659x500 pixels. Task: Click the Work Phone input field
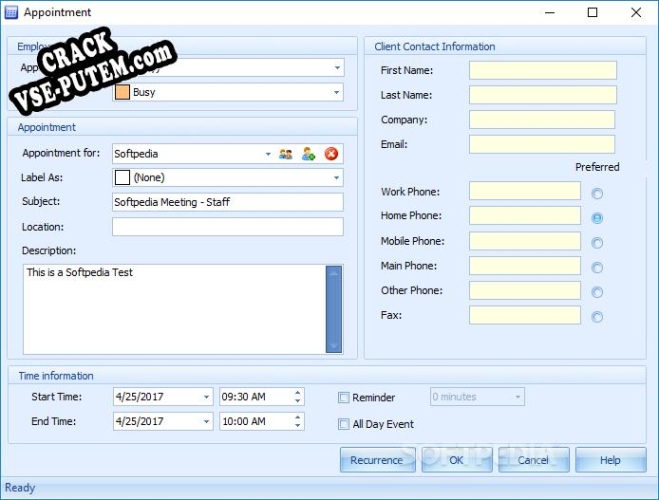[x=525, y=191]
